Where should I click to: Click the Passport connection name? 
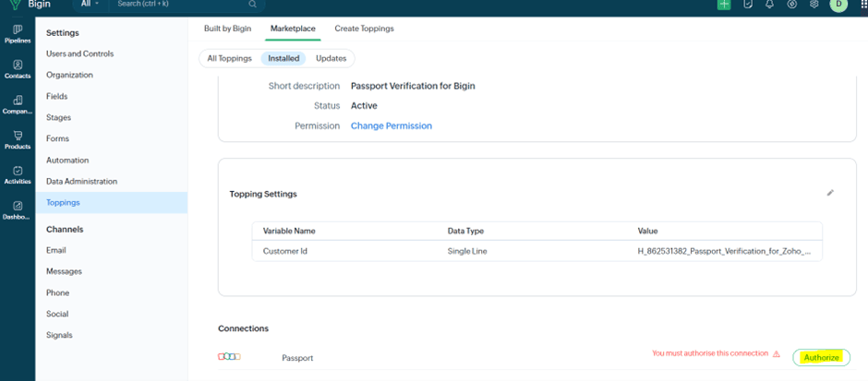coord(297,358)
